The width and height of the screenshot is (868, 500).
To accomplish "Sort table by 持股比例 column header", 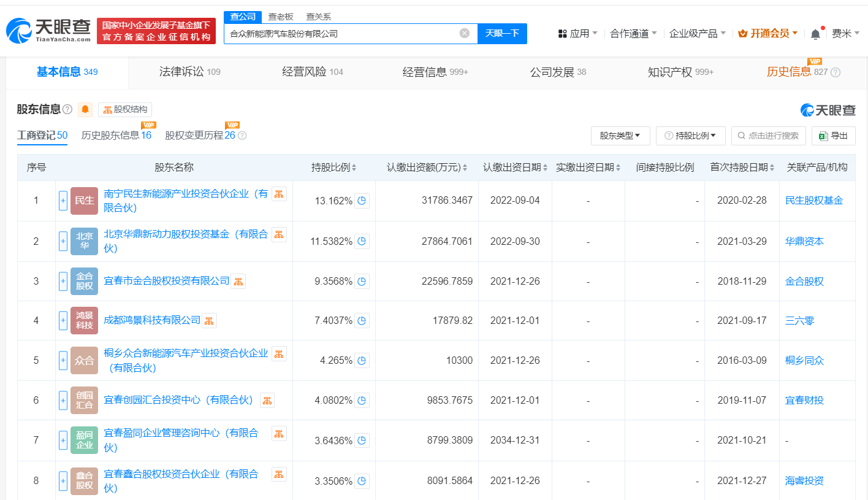I will click(x=333, y=167).
